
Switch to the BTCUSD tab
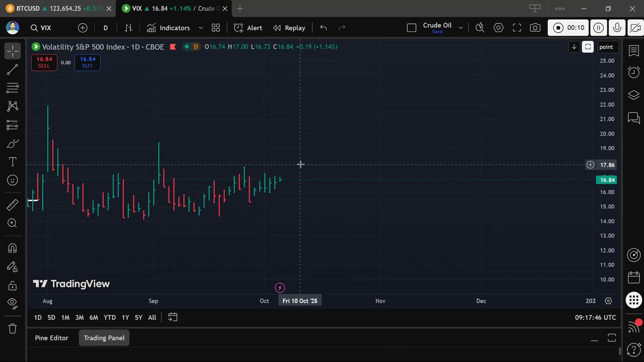(x=58, y=9)
